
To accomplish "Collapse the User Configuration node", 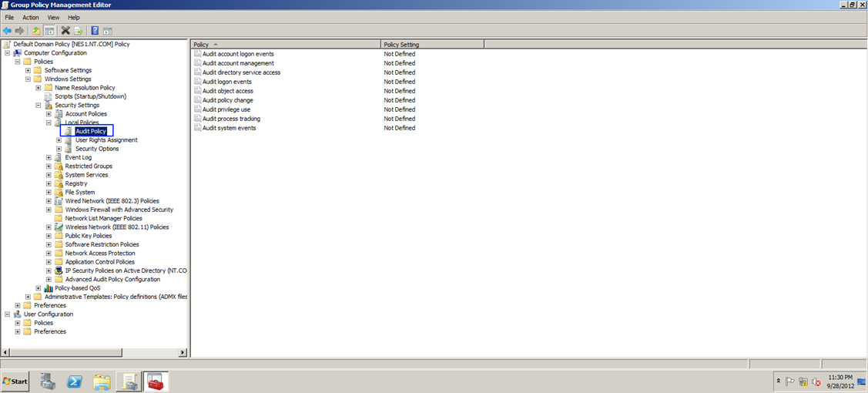I will pos(7,314).
